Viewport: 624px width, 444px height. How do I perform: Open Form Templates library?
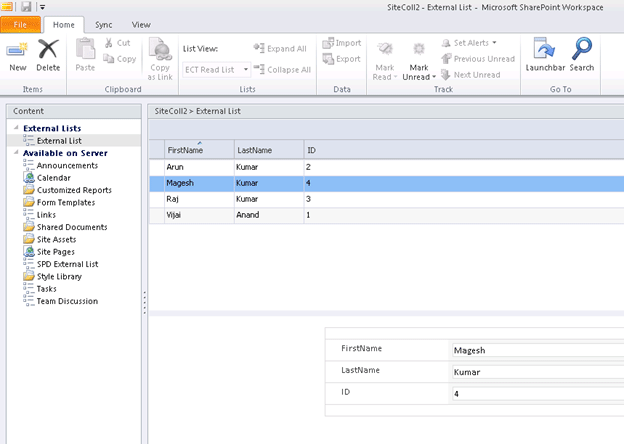coord(66,202)
